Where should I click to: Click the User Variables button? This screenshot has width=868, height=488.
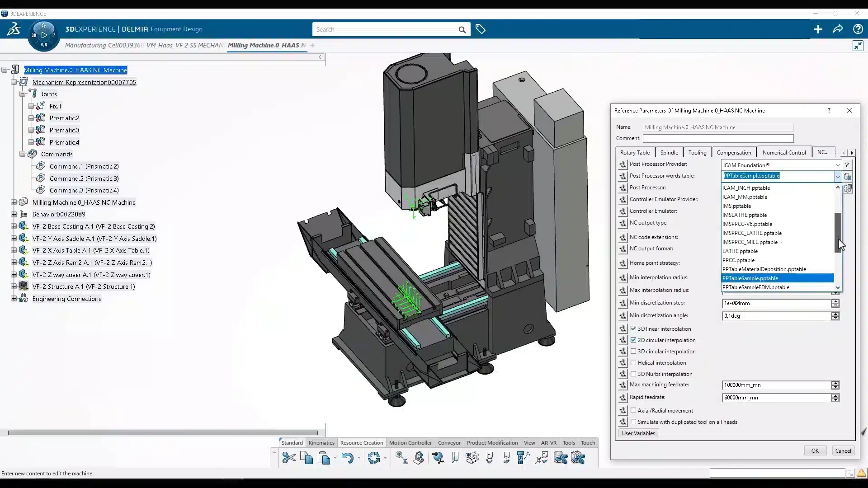click(638, 433)
